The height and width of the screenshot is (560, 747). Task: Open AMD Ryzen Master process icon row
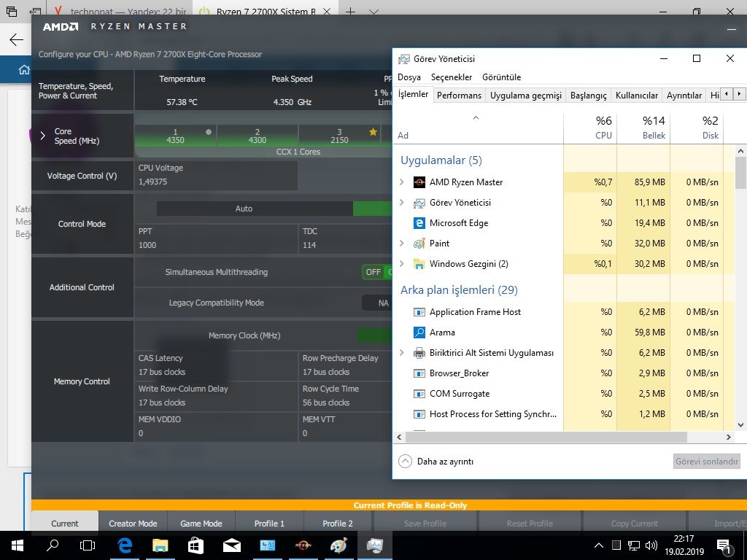coord(419,182)
